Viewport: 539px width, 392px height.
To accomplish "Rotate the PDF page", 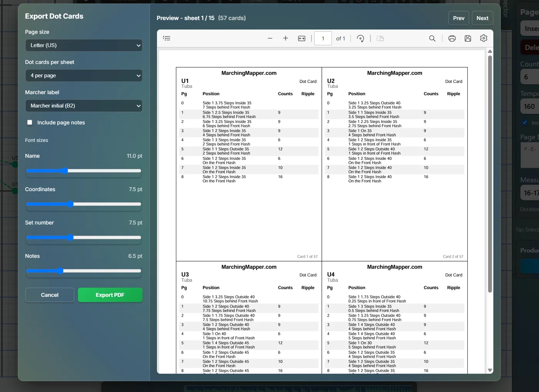I will tap(360, 38).
